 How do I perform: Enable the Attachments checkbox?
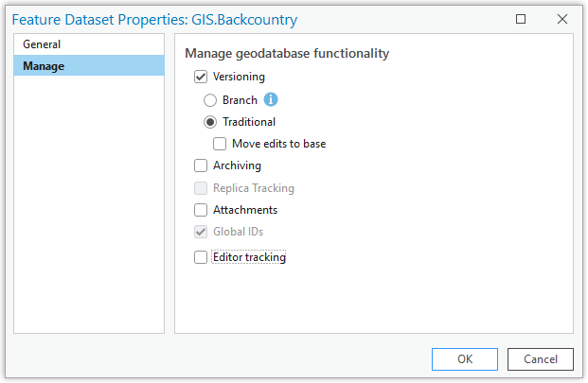click(201, 210)
